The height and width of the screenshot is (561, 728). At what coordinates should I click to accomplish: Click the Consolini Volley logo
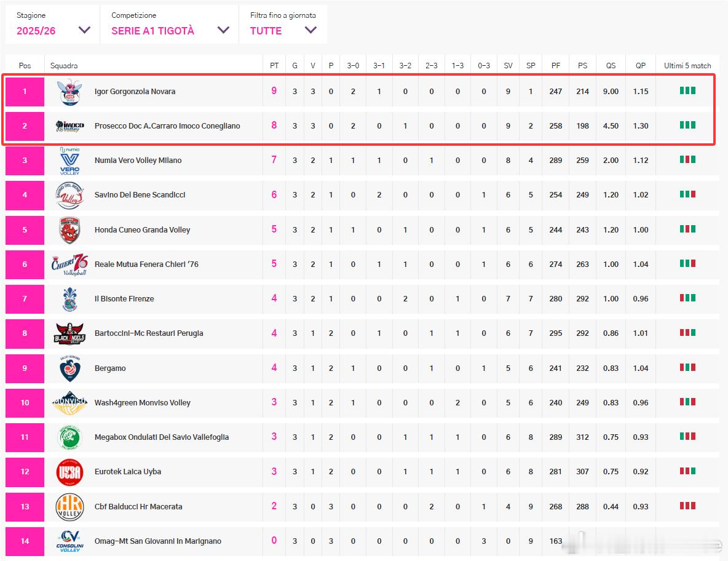(x=69, y=541)
